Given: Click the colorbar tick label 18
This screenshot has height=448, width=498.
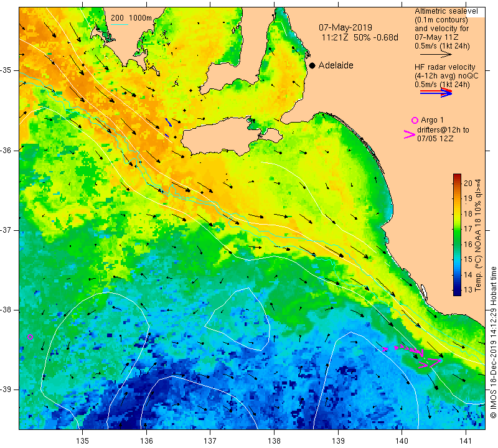Looking at the screenshot, I should tap(468, 213).
